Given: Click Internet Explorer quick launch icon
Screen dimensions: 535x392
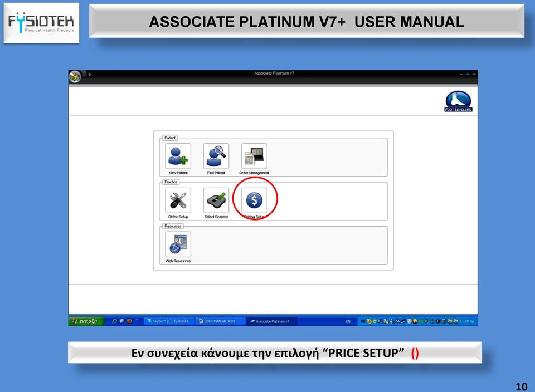Looking at the screenshot, I should tap(115, 321).
